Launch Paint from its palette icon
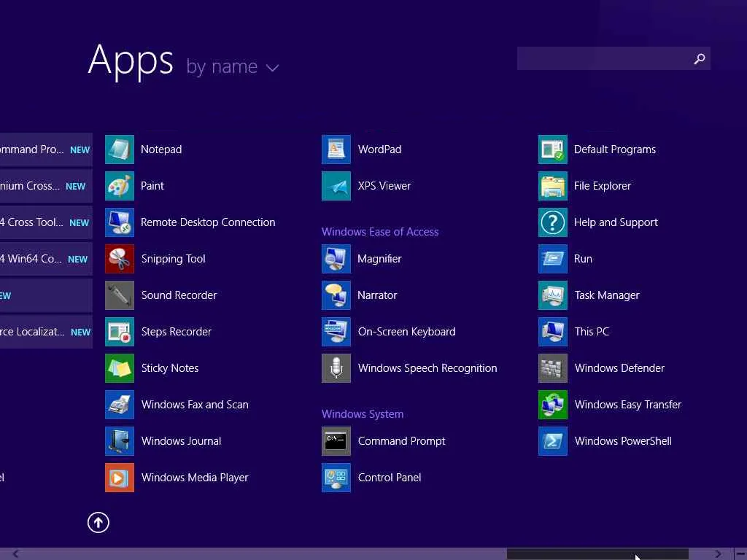The height and width of the screenshot is (560, 747). 119,186
